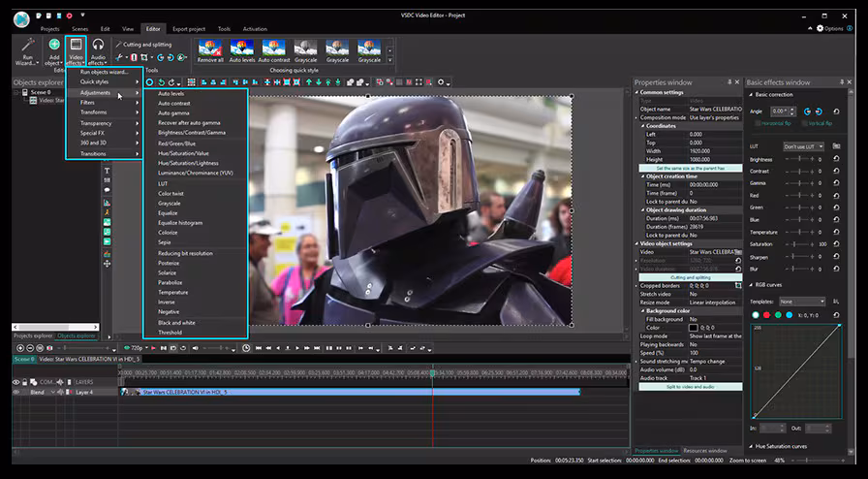Click the Remove all quick style icon
Image resolution: width=868 pixels, height=479 pixels.
[210, 47]
